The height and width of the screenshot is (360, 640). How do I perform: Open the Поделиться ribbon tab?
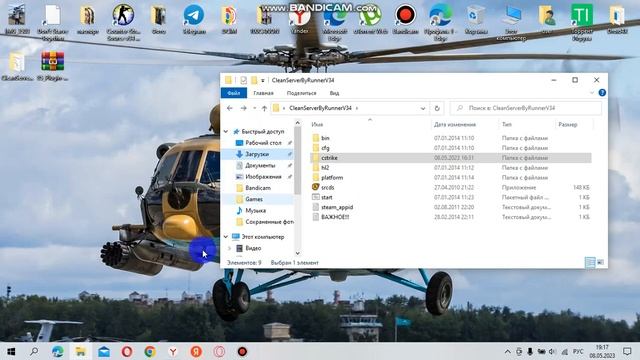pyautogui.click(x=301, y=93)
